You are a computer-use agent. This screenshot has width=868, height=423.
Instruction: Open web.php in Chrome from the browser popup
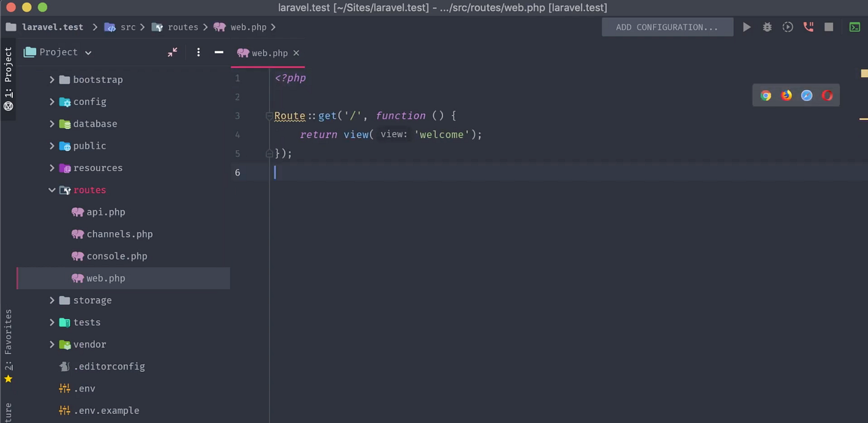[766, 95]
